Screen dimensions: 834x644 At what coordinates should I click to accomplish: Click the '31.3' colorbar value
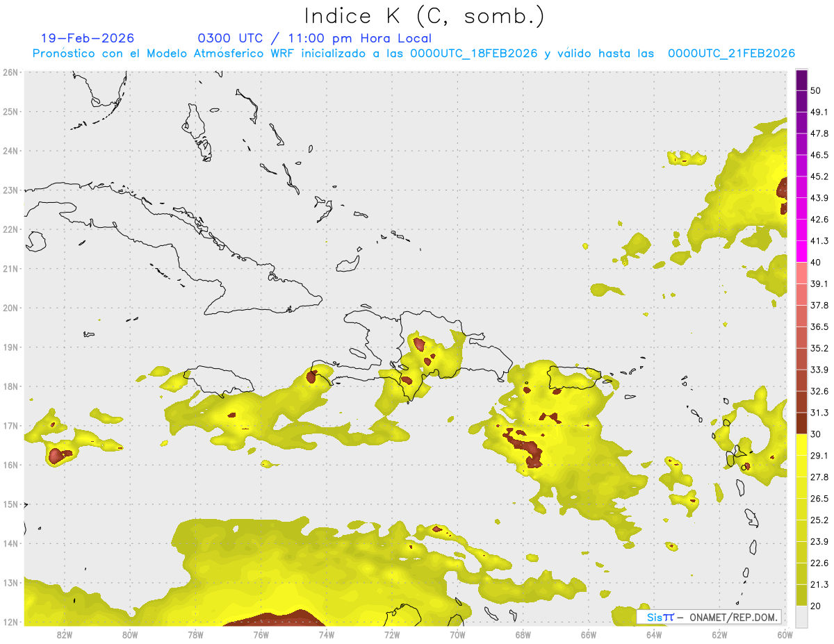(x=819, y=413)
